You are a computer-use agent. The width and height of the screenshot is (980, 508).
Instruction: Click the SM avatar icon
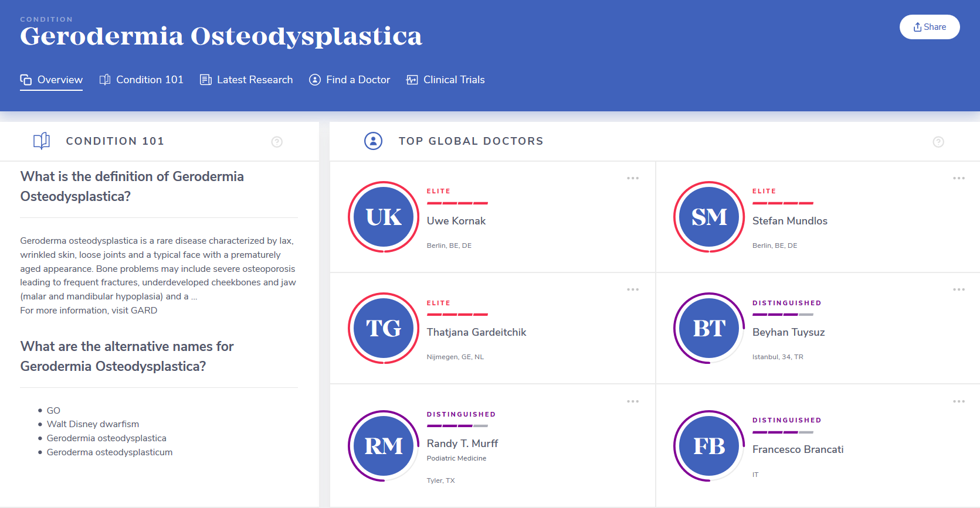click(x=709, y=217)
